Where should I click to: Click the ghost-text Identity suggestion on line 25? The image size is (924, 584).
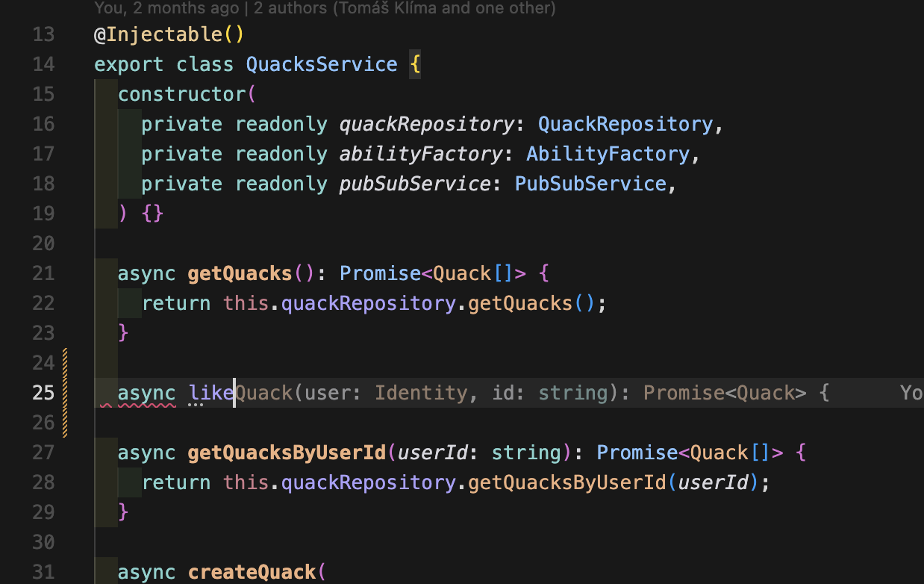coord(420,393)
